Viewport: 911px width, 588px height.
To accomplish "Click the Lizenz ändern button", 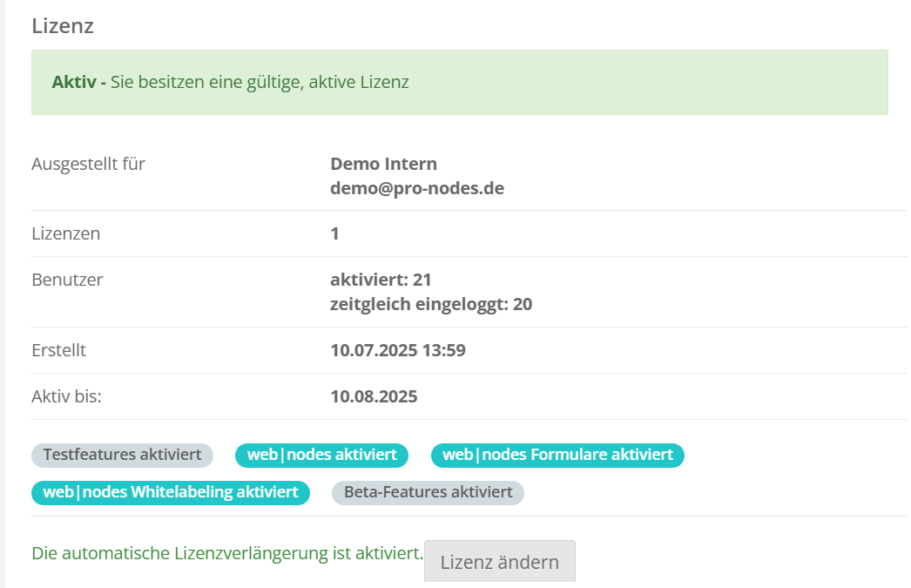I will click(x=499, y=562).
